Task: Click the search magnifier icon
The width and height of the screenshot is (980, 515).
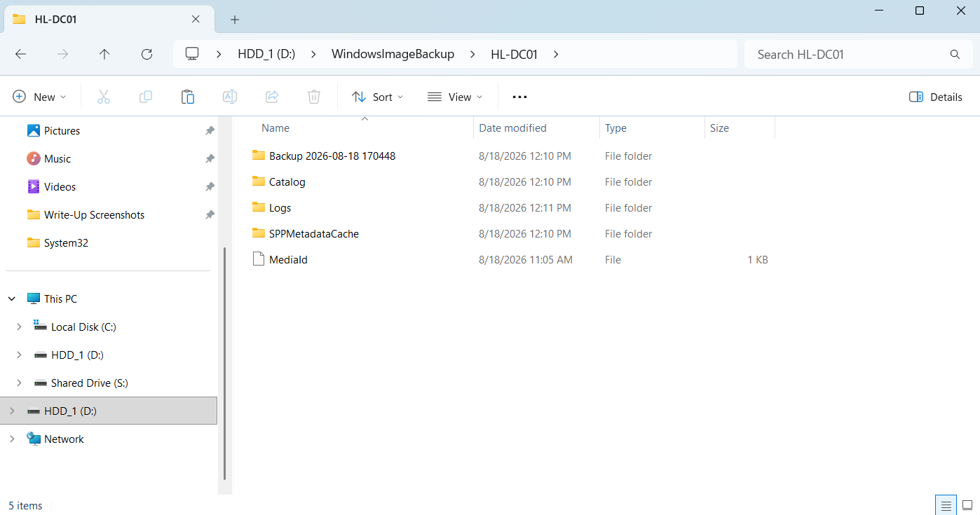Action: point(955,55)
